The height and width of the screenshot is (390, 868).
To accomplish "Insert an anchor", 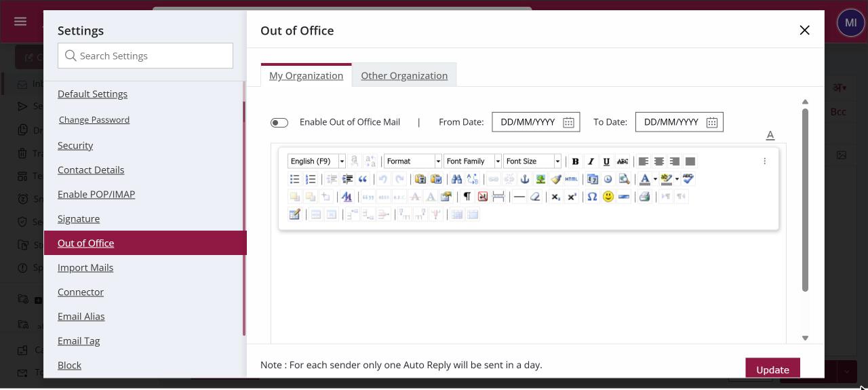I will click(x=524, y=179).
